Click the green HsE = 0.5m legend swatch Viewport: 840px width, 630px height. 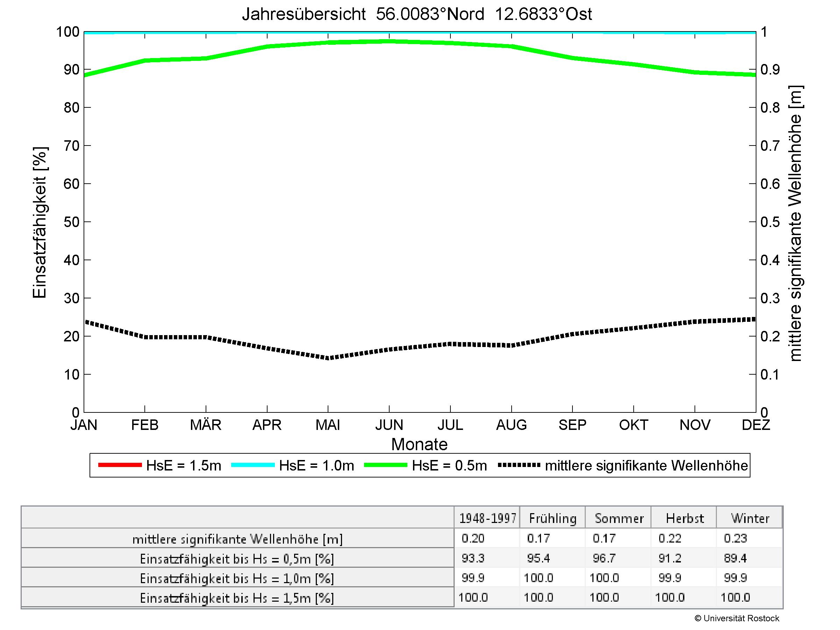pos(386,465)
